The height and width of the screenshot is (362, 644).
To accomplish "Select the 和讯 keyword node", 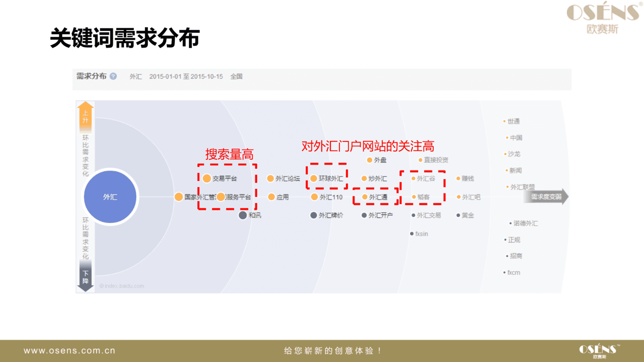I will (250, 215).
